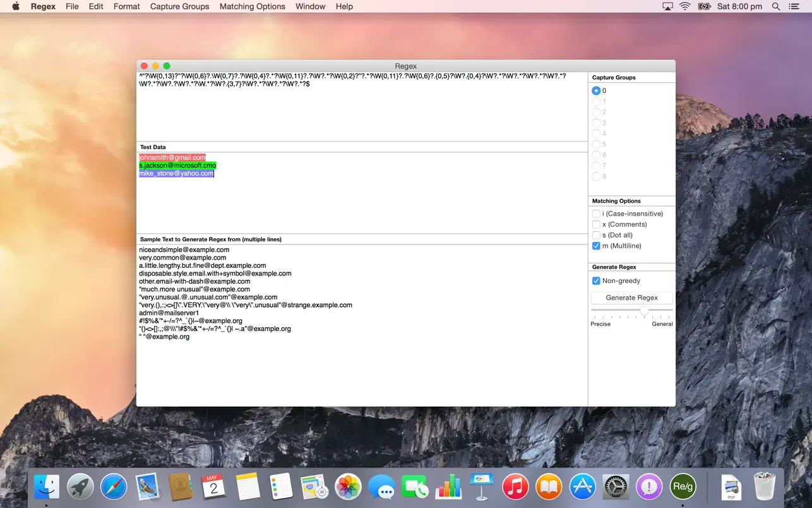The image size is (812, 508).
Task: Open Spotlight search
Action: tap(775, 6)
